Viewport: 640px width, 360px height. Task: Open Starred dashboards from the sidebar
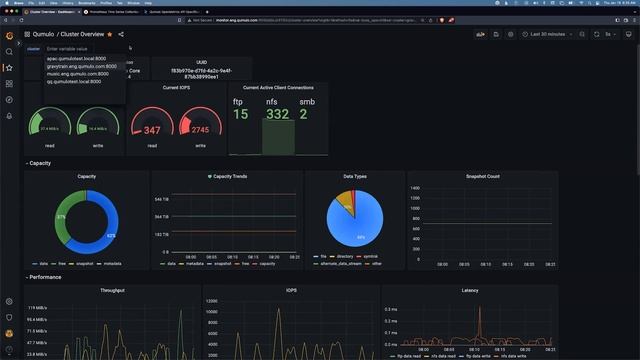(x=9, y=68)
